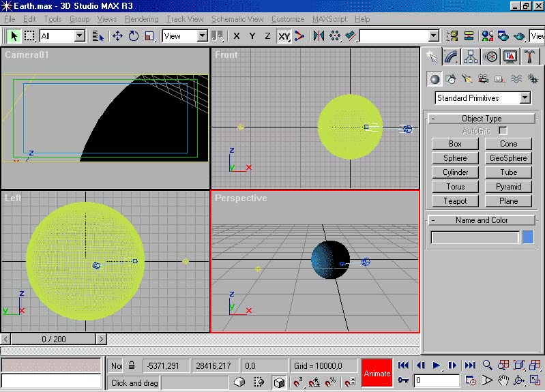Select the Lights category icon

tap(467, 79)
